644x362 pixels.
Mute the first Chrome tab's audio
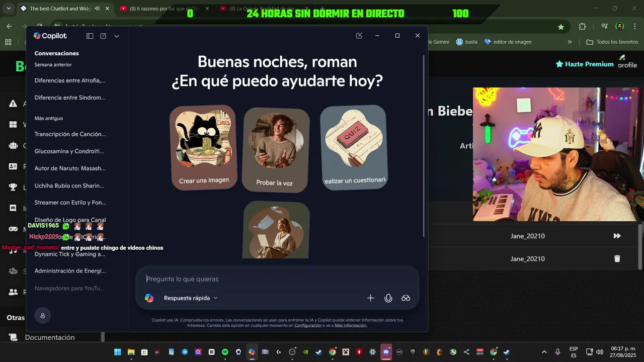pyautogui.click(x=97, y=9)
